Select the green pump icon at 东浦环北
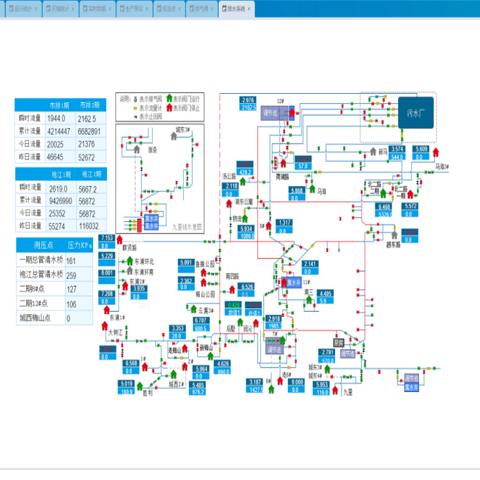480x480 pixels. [130, 261]
